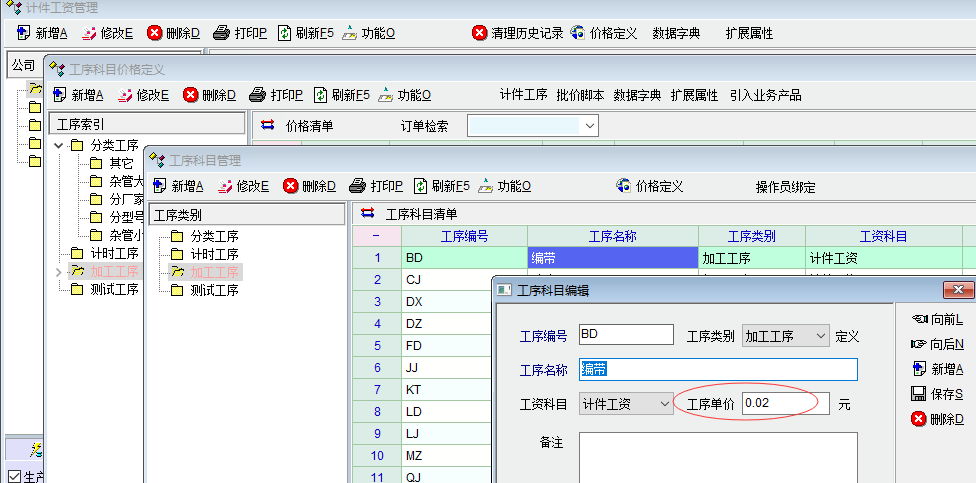Collapse the 分类工序 node in 工序索引 tree
The height and width of the screenshot is (483, 976).
[59, 146]
